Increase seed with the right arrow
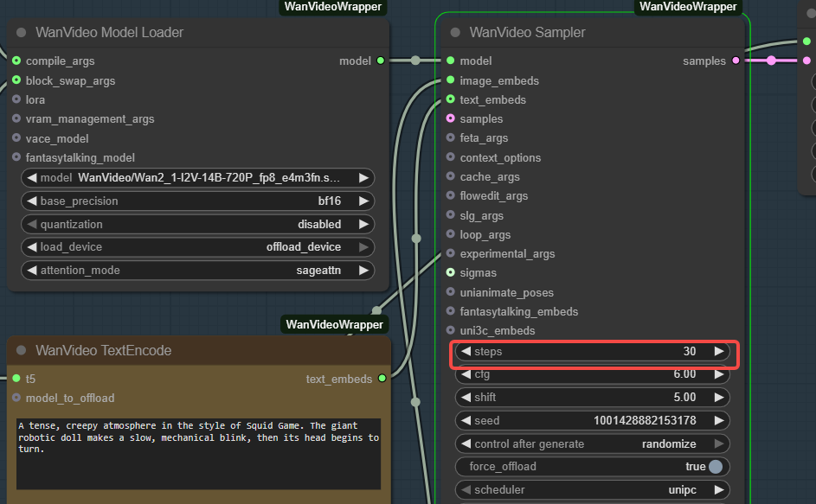Viewport: 816px width, 504px height. (719, 420)
